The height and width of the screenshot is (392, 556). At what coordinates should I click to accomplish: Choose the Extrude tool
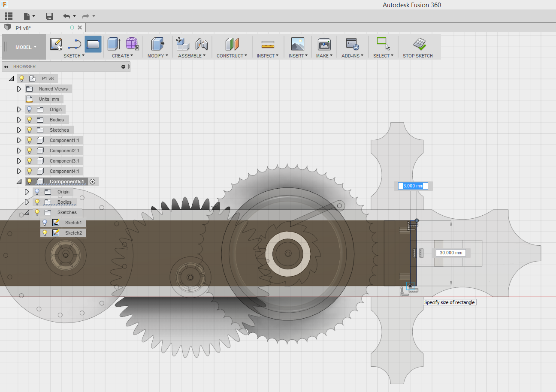pos(114,44)
